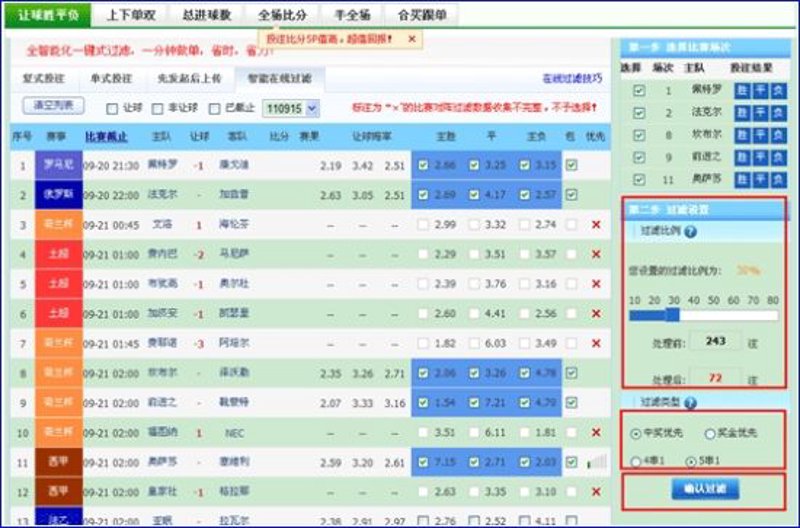Image resolution: width=800 pixels, height=528 pixels.
Task: Pick 负 for match 2 in the step-one panel
Action: (778, 113)
